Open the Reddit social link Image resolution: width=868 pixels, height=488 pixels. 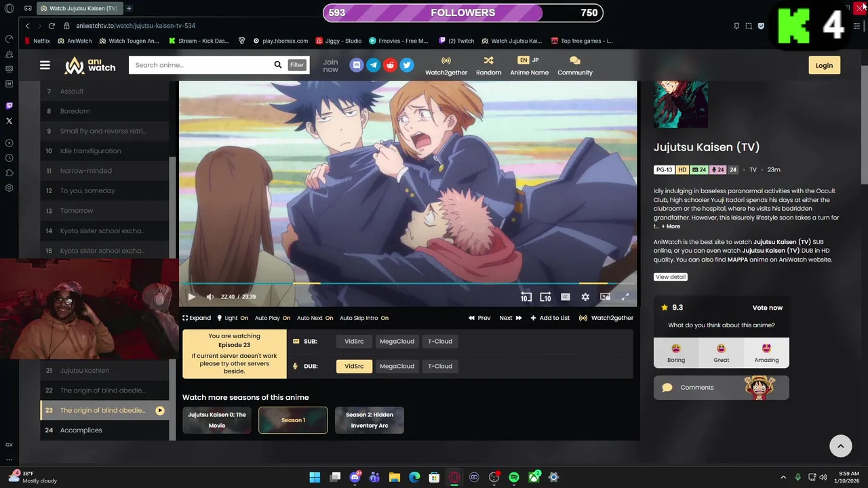[x=390, y=65]
